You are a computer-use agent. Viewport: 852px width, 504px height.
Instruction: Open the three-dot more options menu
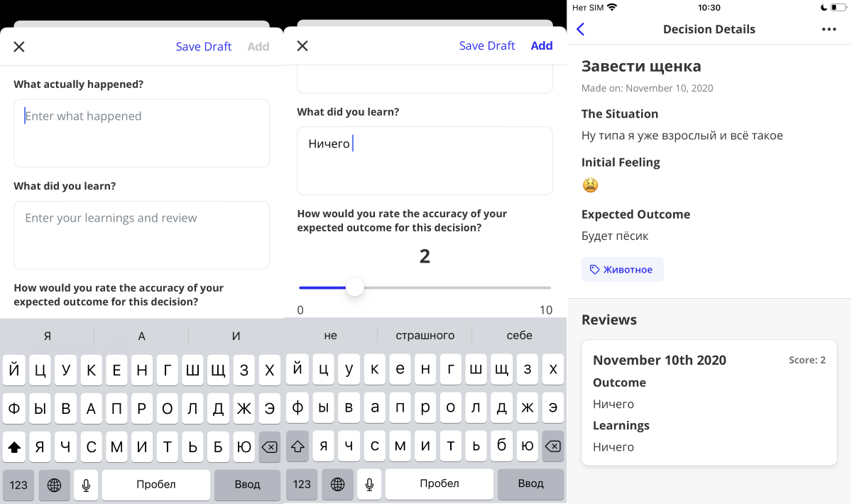829,29
